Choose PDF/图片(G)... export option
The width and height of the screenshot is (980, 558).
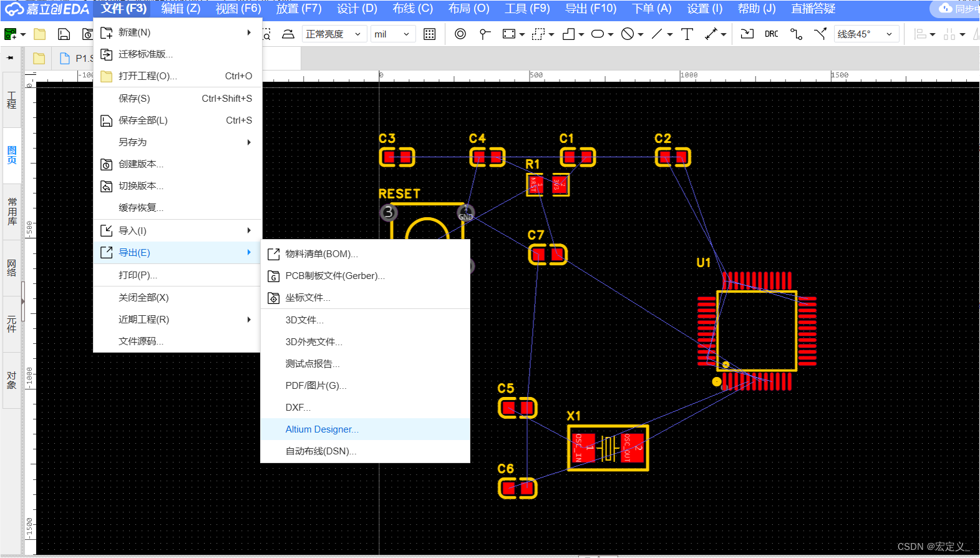[x=365, y=386]
